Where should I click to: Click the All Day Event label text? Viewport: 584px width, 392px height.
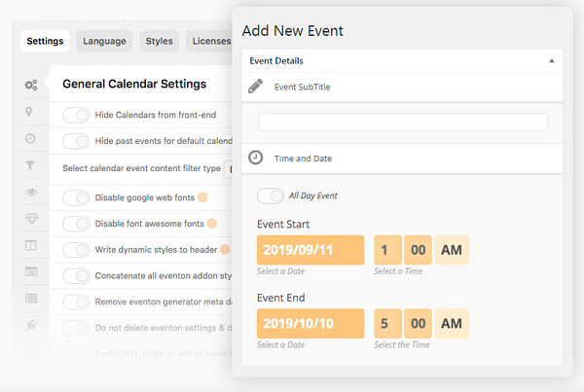coord(313,196)
